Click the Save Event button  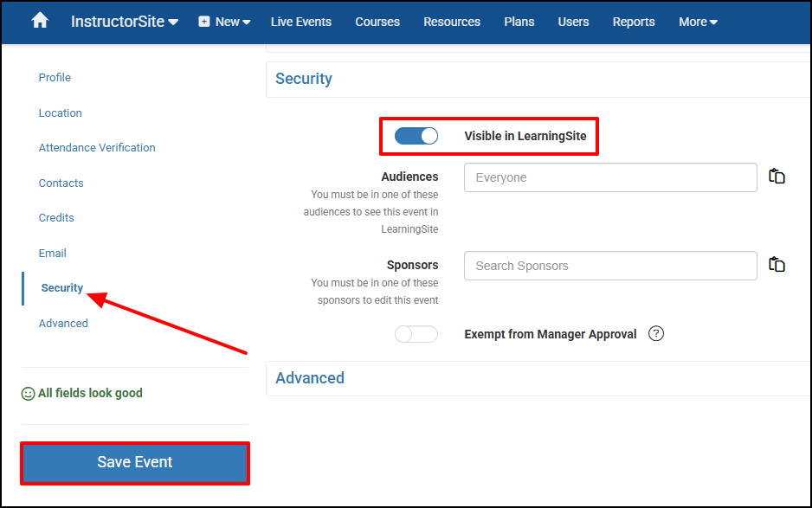click(135, 462)
